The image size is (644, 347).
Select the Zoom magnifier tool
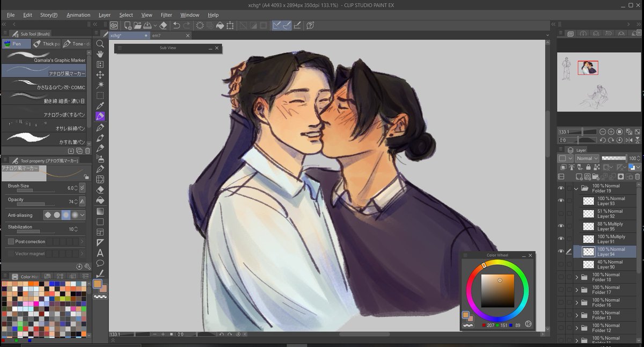click(x=100, y=44)
